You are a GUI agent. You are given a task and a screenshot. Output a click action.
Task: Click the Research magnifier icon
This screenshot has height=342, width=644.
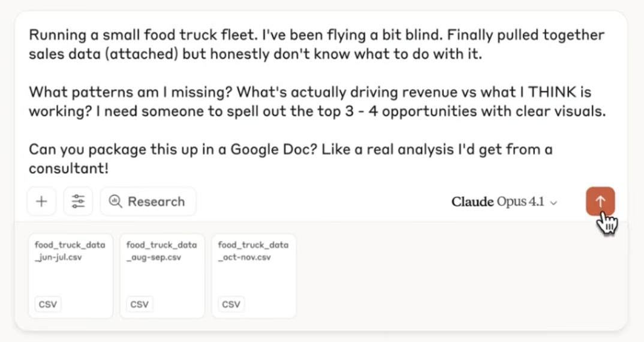coord(115,202)
